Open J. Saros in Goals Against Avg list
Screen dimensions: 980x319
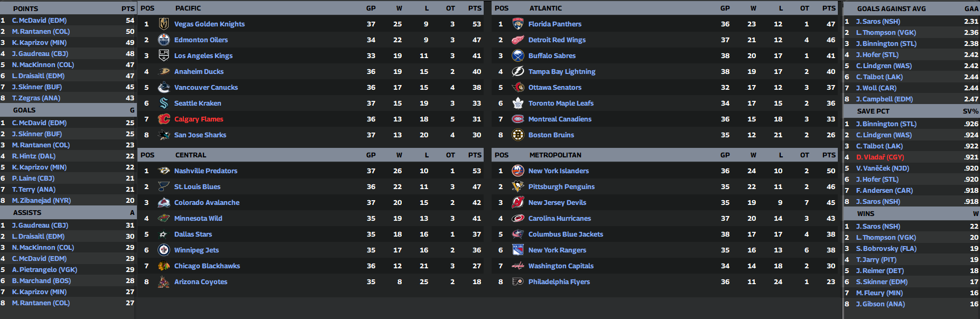tap(878, 21)
